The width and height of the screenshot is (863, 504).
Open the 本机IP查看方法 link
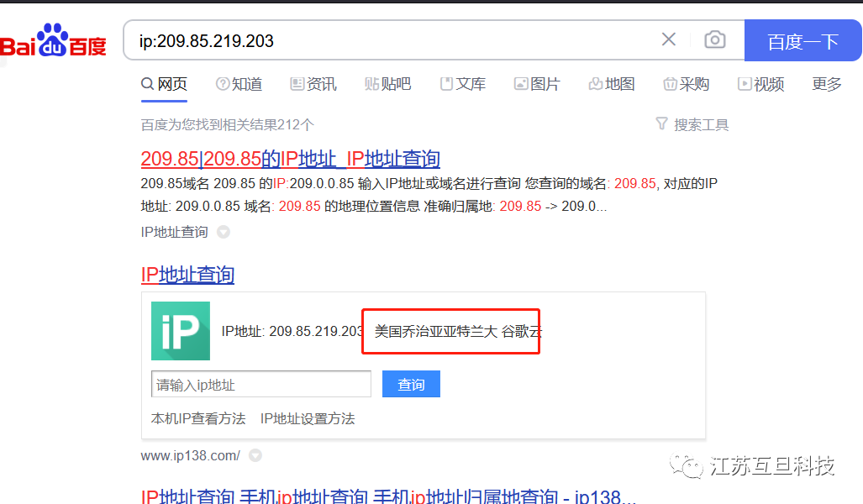(198, 418)
